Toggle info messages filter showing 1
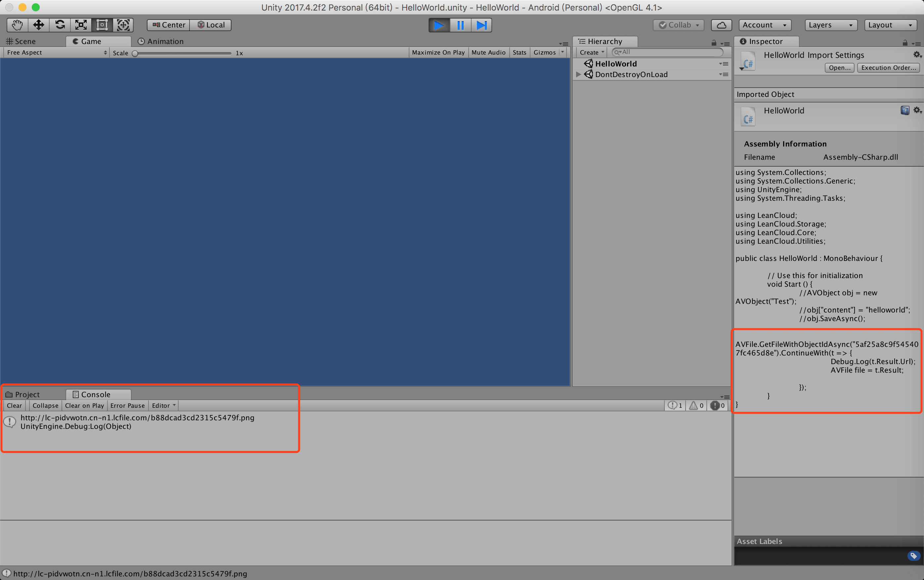The width and height of the screenshot is (924, 580). (x=675, y=405)
